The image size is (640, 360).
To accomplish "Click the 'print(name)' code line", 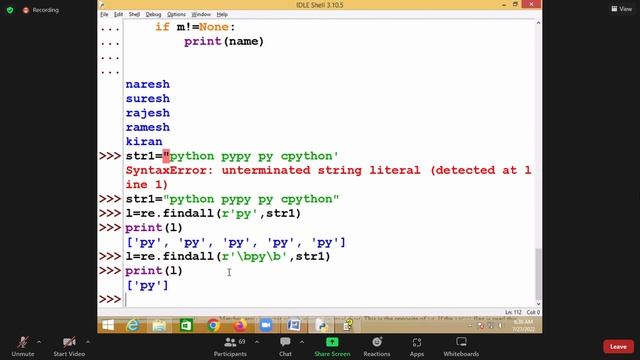I will [x=224, y=41].
